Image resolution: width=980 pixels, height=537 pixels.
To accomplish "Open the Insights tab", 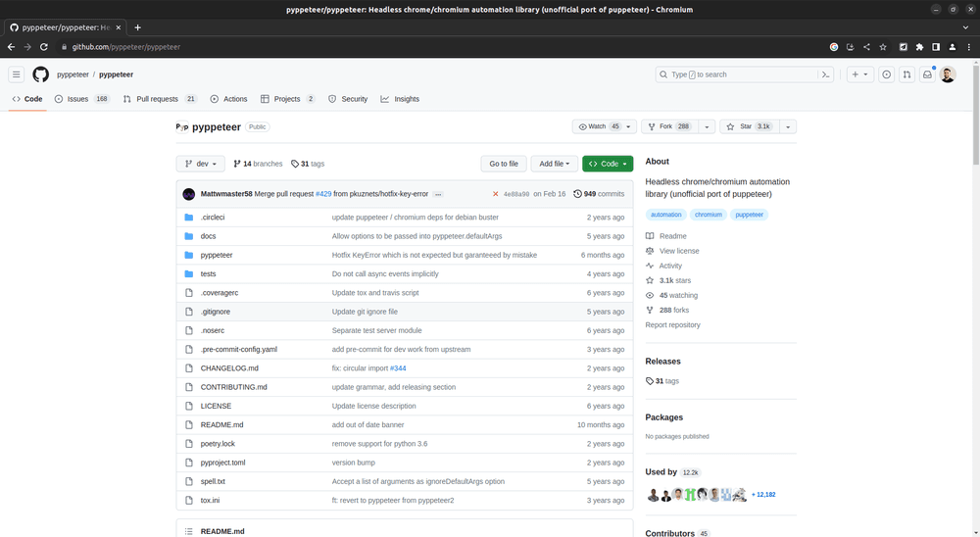I will 400,99.
